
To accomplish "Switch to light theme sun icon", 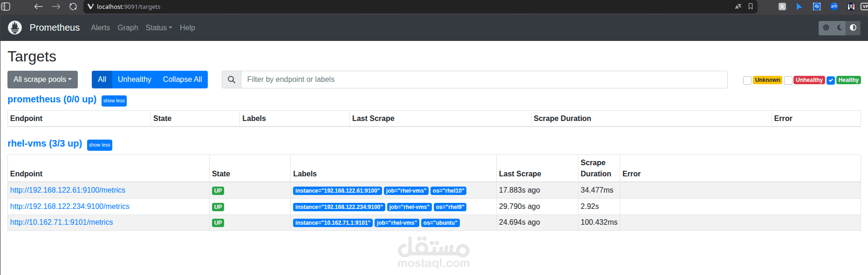I will pyautogui.click(x=826, y=27).
